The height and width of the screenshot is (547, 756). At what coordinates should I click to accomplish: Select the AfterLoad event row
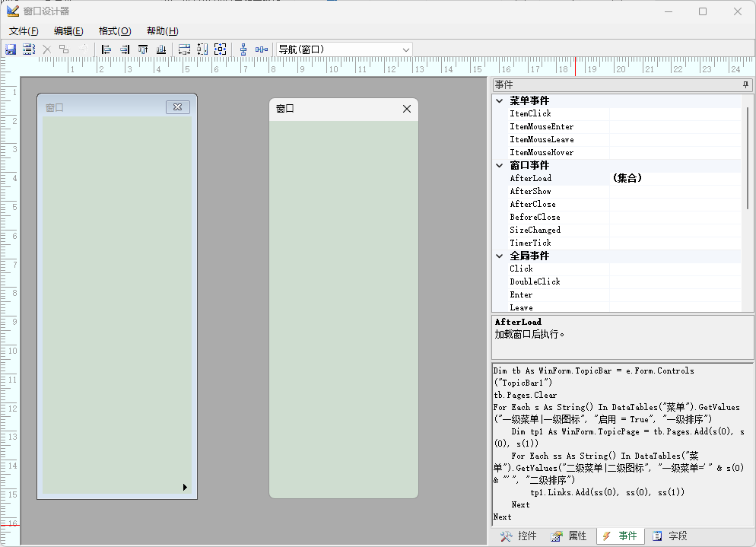(x=531, y=178)
